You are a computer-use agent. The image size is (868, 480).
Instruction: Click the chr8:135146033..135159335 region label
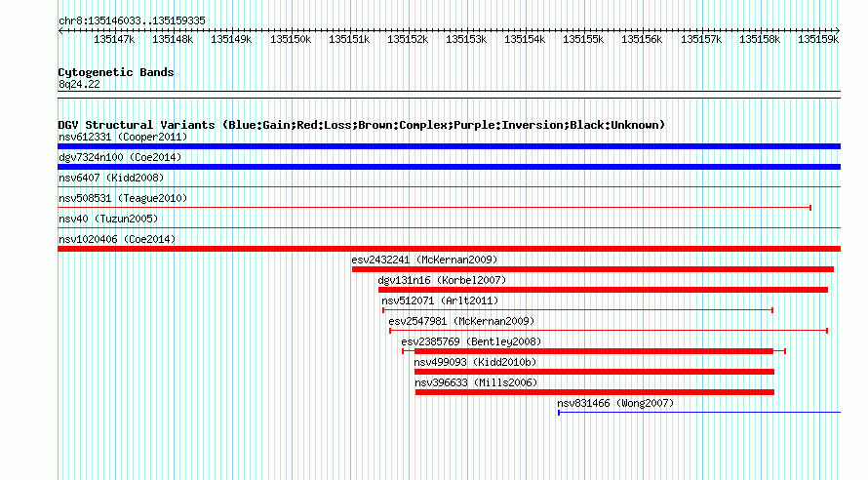pos(132,20)
